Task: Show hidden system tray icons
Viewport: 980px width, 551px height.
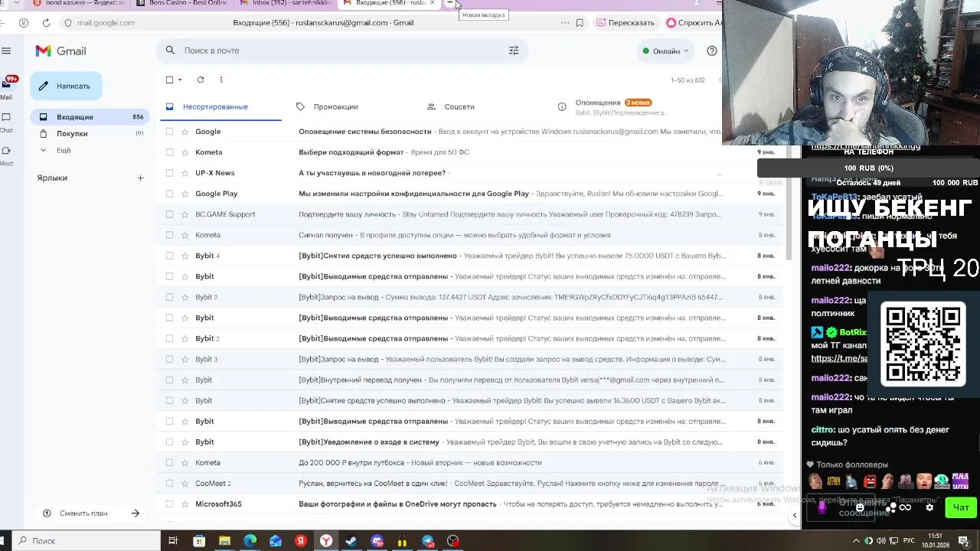Action: pos(856,541)
